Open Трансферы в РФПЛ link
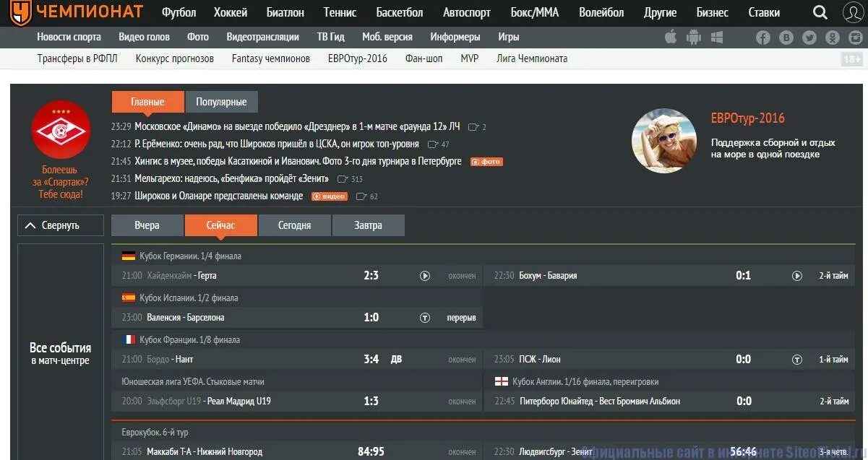The height and width of the screenshot is (460, 868). pyautogui.click(x=77, y=58)
